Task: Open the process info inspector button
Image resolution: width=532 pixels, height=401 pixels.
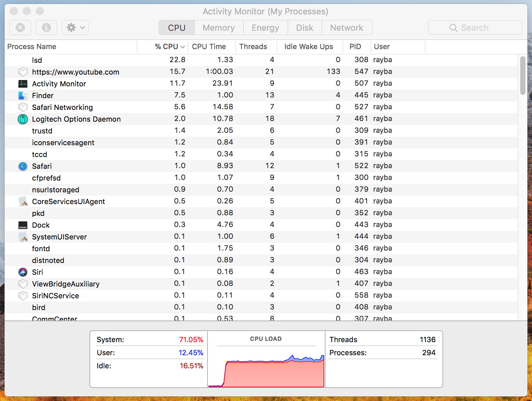Action: coord(46,27)
